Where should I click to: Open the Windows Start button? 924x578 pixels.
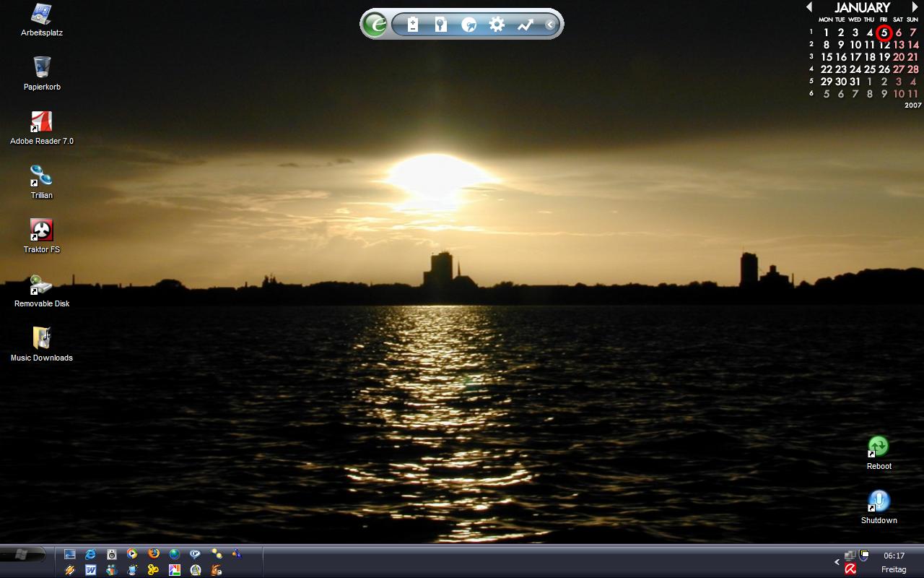coord(22,554)
